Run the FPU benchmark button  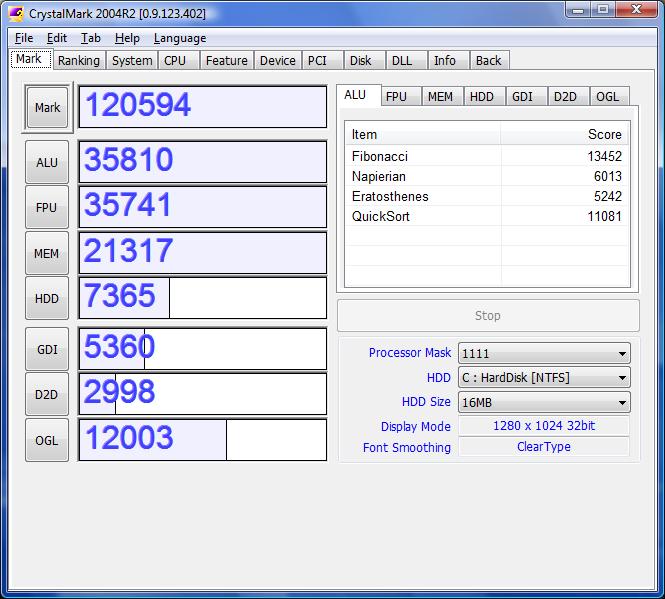(47, 207)
